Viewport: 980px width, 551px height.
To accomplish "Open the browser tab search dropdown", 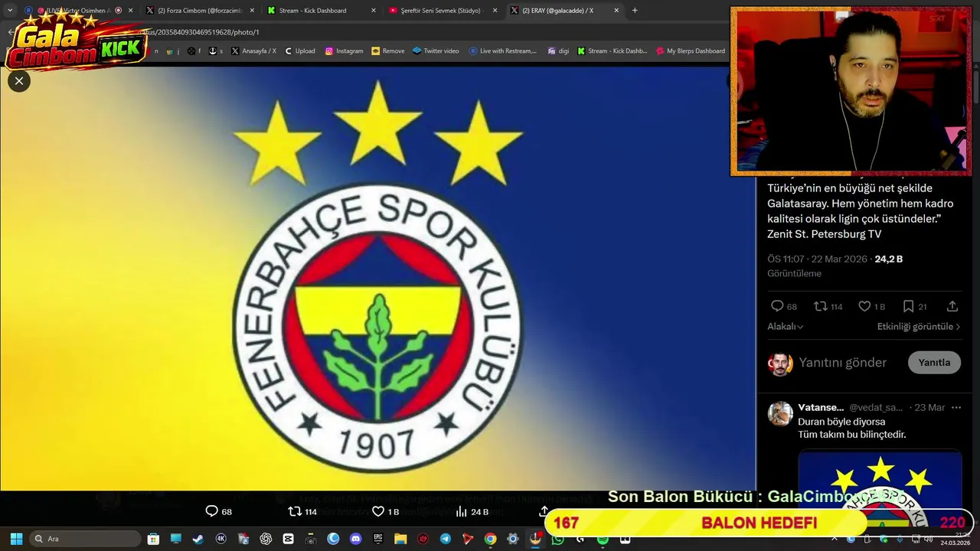I will 10,10.
